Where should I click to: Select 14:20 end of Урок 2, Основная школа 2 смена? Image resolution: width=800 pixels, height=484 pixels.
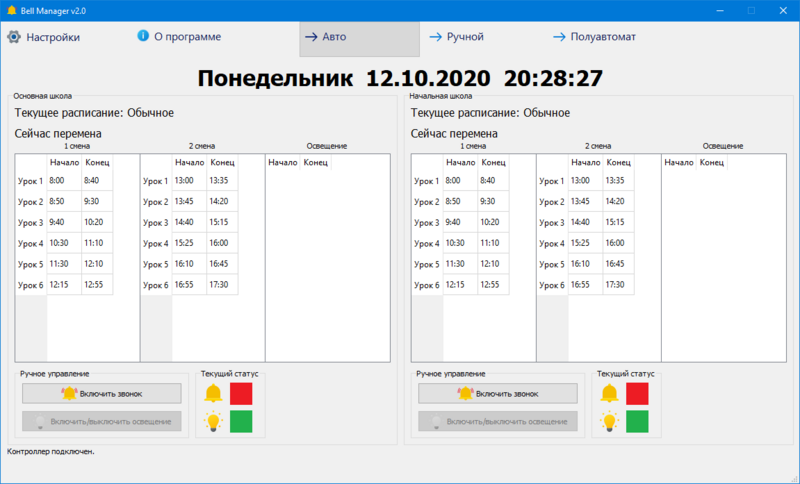tap(222, 201)
